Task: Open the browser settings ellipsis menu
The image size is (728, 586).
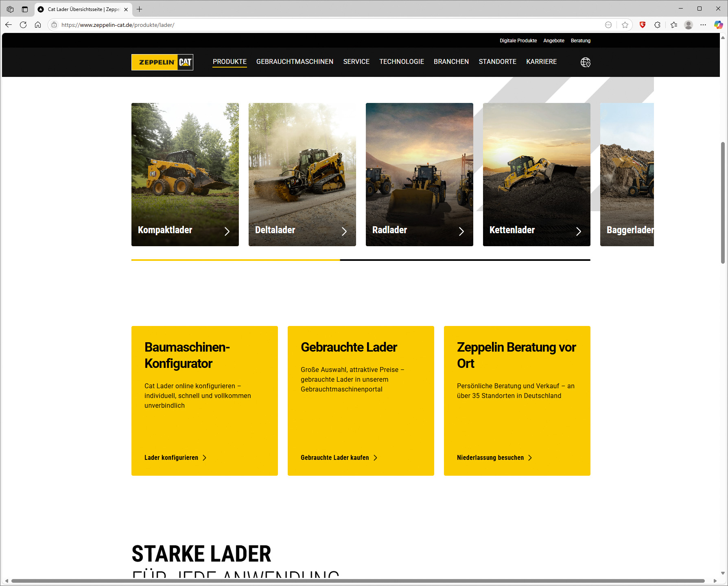Action: tap(703, 25)
